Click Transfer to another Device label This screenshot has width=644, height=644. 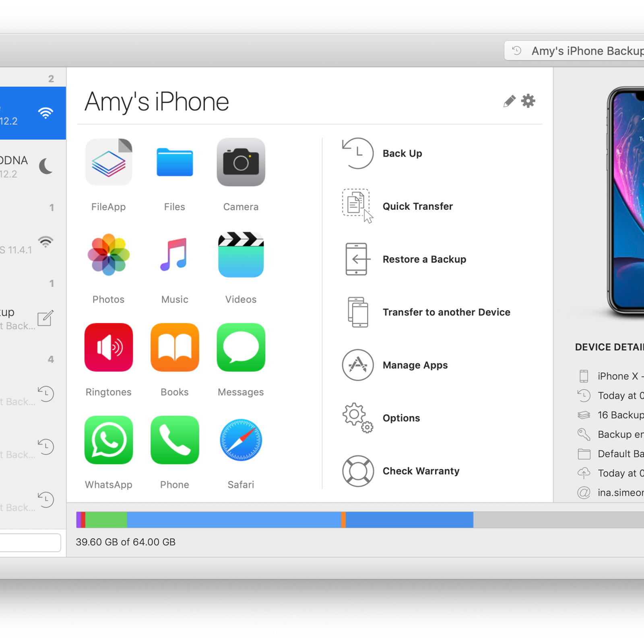(x=446, y=312)
